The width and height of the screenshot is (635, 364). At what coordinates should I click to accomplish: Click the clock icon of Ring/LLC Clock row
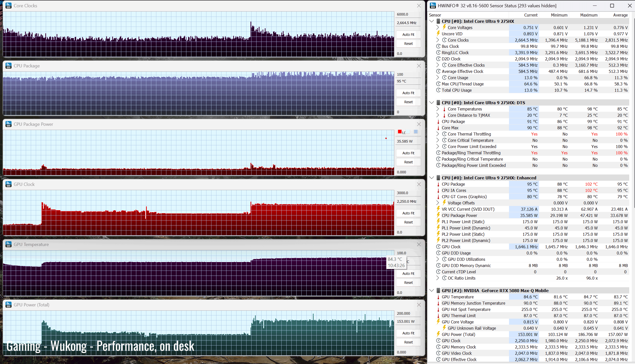pos(438,53)
